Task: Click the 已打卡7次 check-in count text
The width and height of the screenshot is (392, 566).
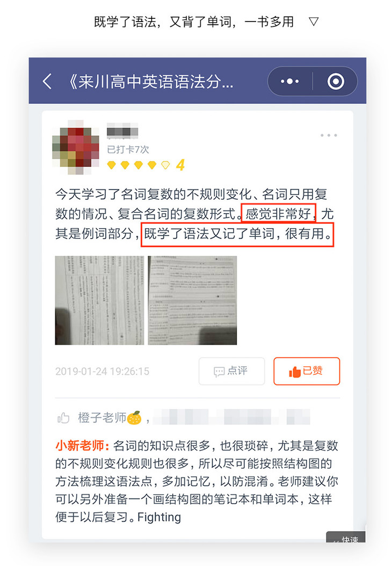Action: coord(128,149)
